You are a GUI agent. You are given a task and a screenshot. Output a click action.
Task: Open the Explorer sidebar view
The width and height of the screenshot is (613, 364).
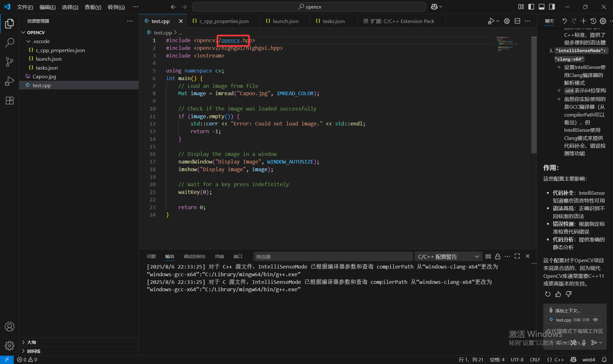pos(10,23)
